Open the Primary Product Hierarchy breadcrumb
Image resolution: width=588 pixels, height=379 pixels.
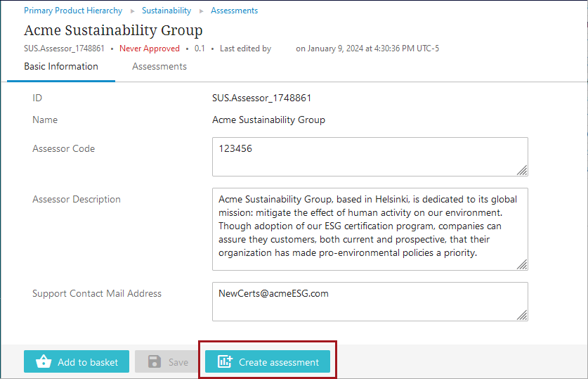[x=73, y=11]
